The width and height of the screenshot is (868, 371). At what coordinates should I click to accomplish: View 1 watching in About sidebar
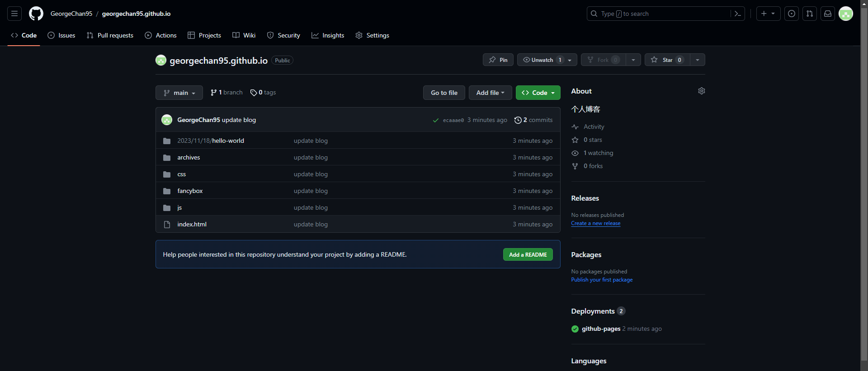(x=592, y=153)
